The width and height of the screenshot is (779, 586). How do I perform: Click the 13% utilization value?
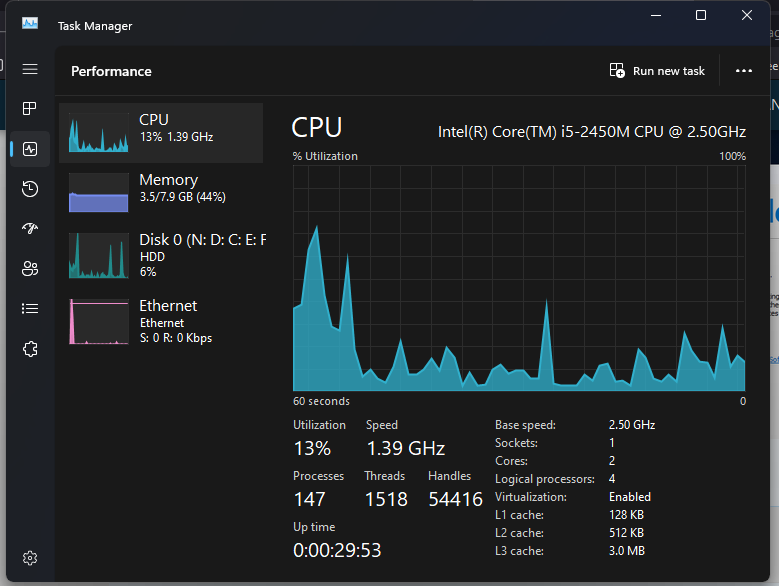[x=312, y=448]
